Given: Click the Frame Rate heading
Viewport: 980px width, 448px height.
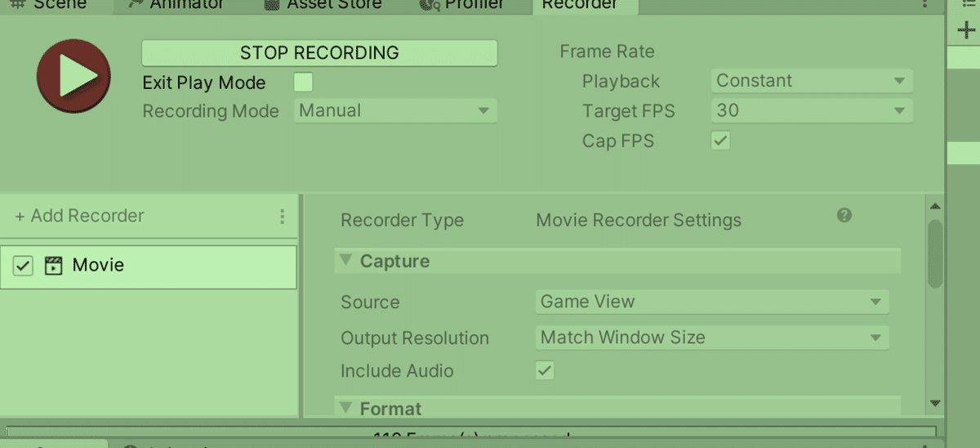Looking at the screenshot, I should point(607,52).
